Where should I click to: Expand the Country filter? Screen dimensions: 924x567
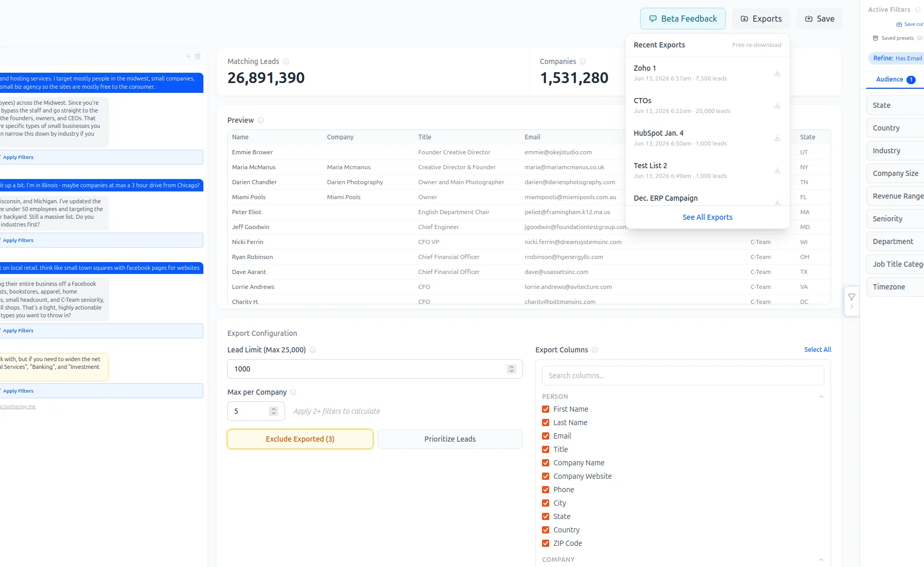[x=895, y=128]
